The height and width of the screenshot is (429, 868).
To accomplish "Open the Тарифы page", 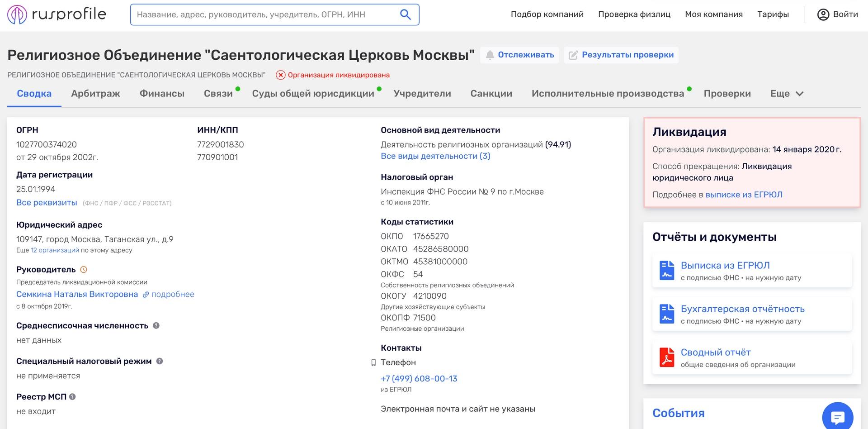I will pos(773,14).
